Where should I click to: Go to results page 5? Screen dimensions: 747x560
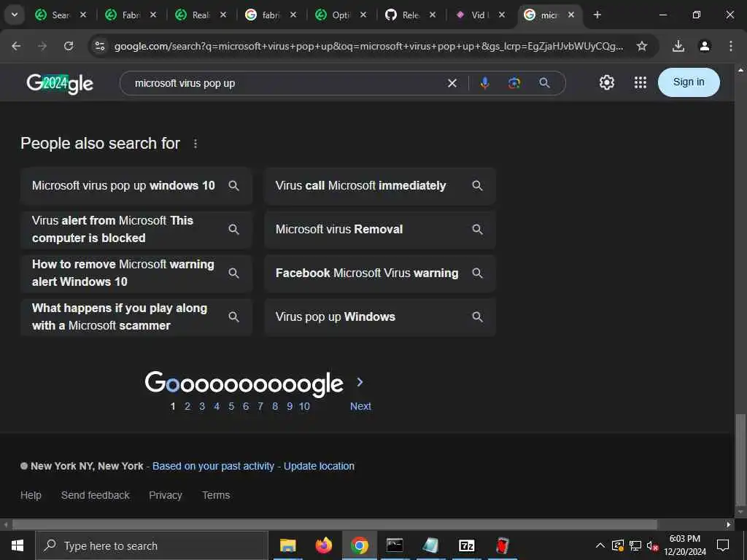pos(231,407)
